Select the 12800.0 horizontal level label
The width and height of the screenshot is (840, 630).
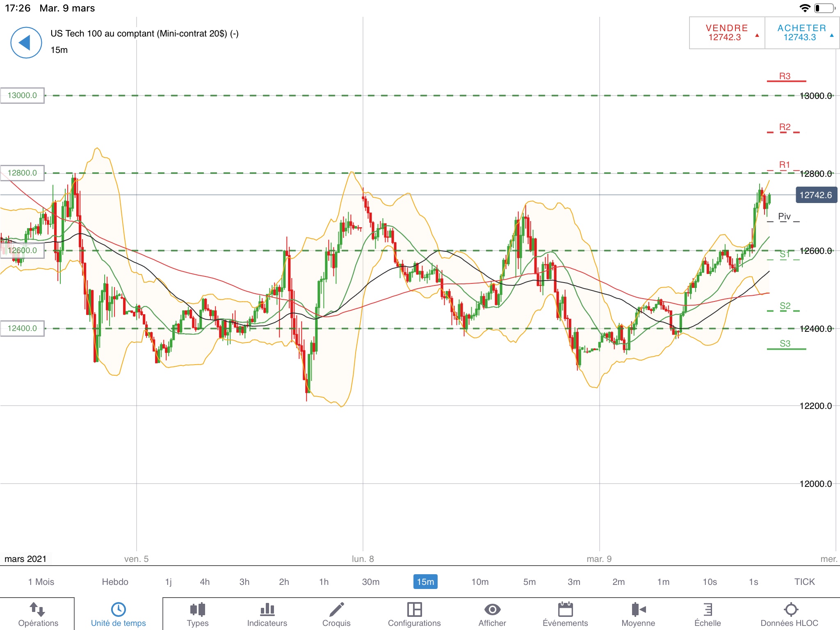pos(23,173)
